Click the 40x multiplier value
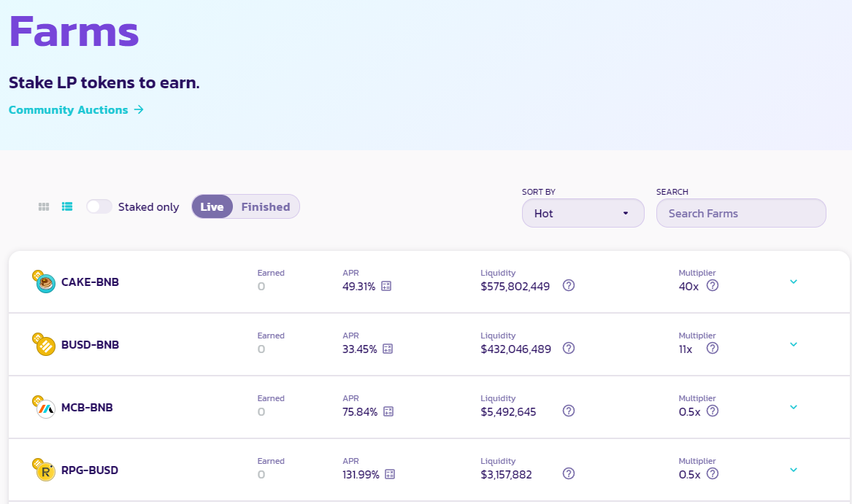852x504 pixels. tap(688, 287)
